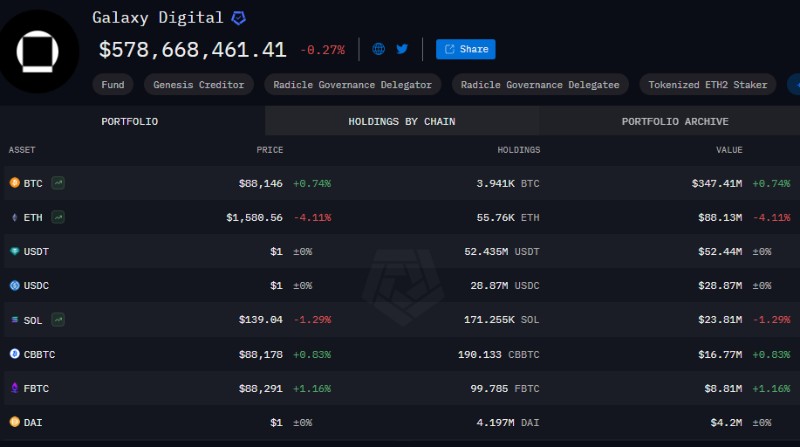The width and height of the screenshot is (800, 447).
Task: Click the Galaxy Digital verified badge icon
Action: point(238,18)
